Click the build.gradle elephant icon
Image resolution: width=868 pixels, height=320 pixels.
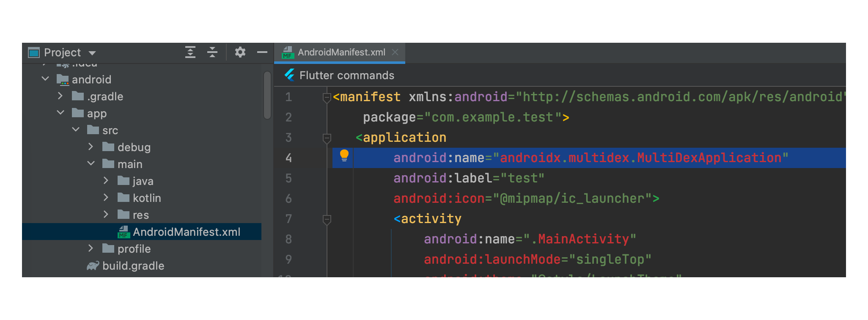click(x=93, y=266)
